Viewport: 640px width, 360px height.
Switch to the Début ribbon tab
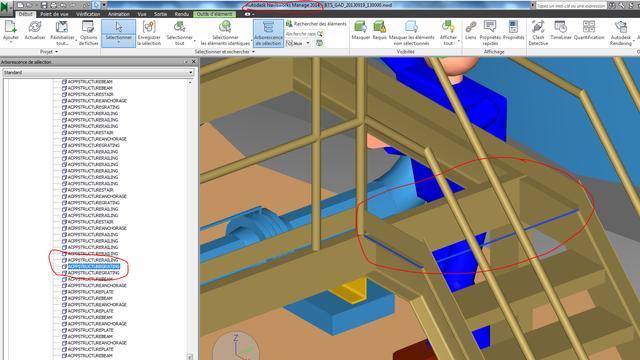pyautogui.click(x=25, y=14)
